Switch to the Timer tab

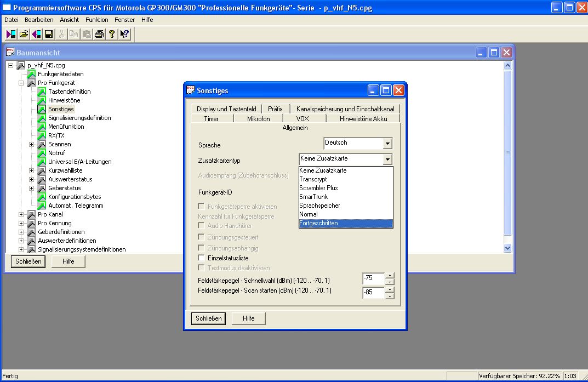pyautogui.click(x=211, y=118)
